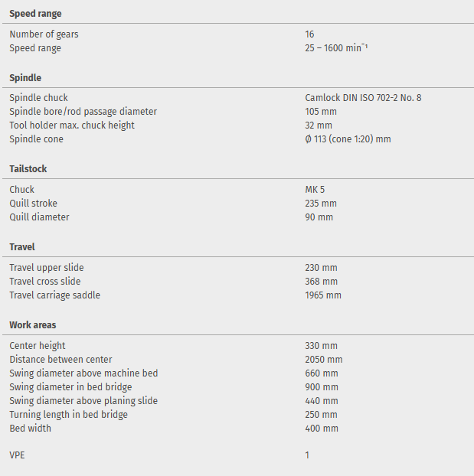Click the Ø 113 (cone 1:20) mm value
This screenshot has width=474, height=476.
point(348,139)
